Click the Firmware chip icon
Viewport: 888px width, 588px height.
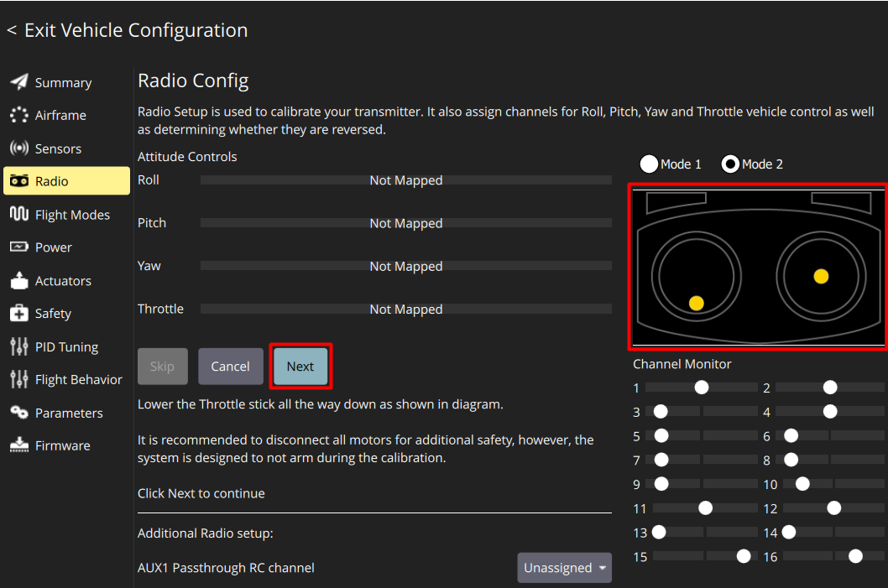click(18, 445)
